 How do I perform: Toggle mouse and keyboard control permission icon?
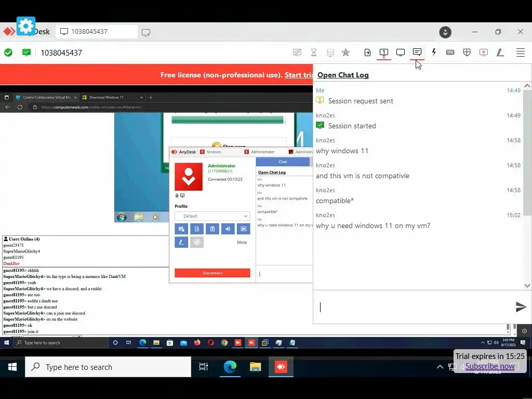[181, 229]
